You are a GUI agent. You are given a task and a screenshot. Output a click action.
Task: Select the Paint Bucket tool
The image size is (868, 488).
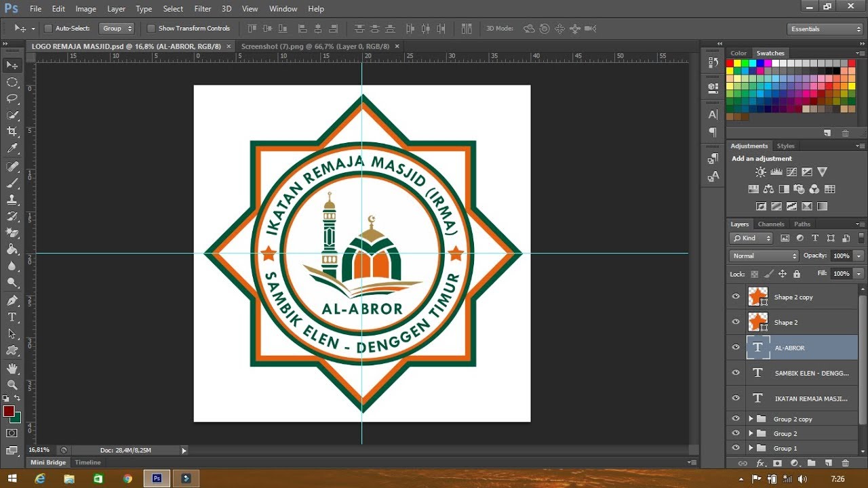click(12, 249)
